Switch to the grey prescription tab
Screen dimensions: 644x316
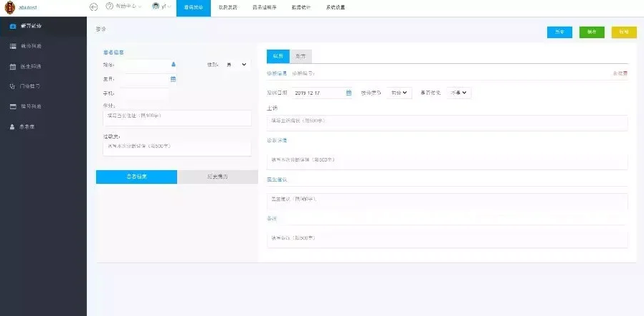300,56
